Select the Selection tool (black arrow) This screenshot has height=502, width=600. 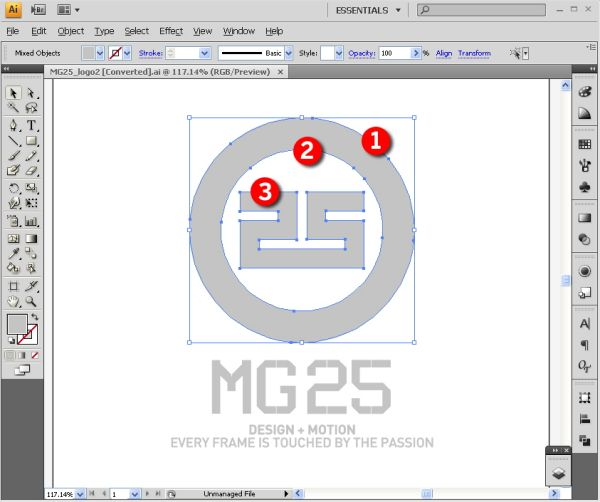(13, 93)
